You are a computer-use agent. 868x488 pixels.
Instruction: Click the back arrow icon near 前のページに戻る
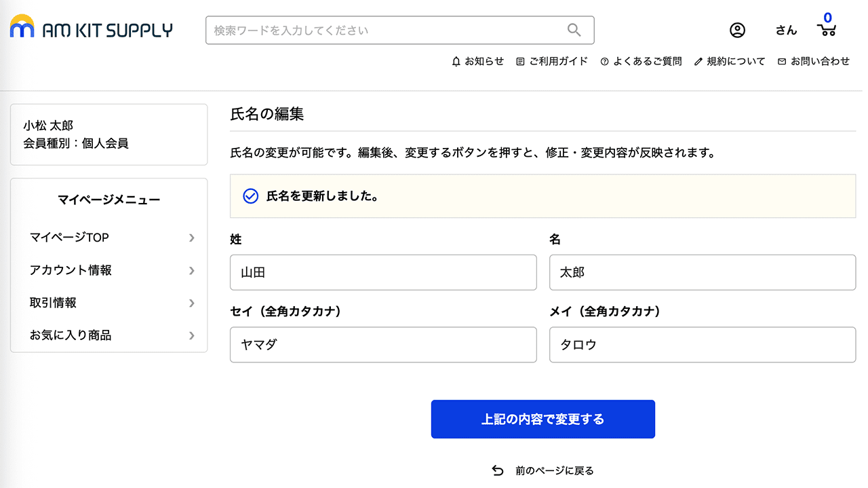(x=497, y=470)
